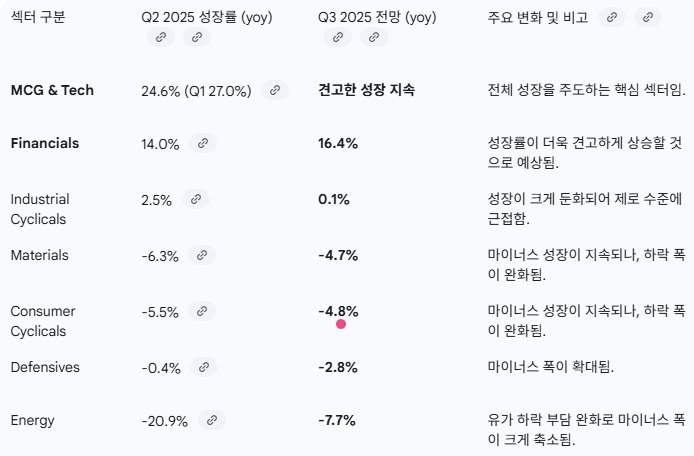The height and width of the screenshot is (456, 694).
Task: Click the 16.4% Financials forecast value
Action: point(338,143)
